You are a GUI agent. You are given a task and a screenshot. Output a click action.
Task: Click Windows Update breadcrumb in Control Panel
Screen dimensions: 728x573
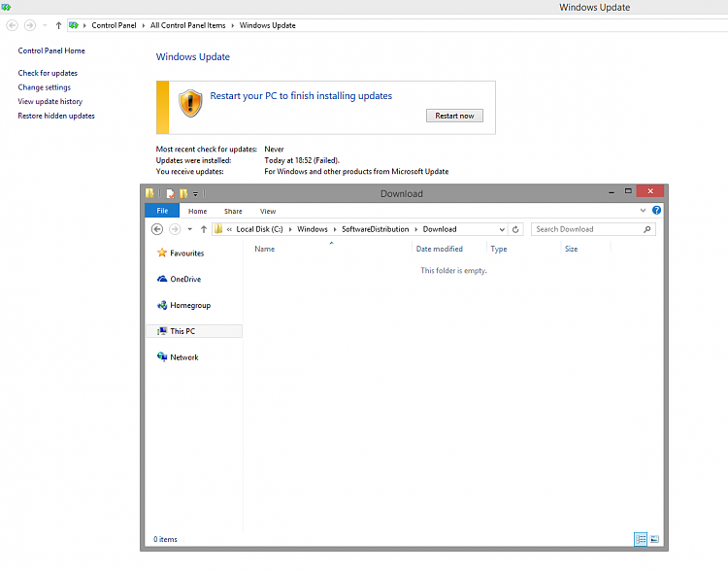click(268, 25)
